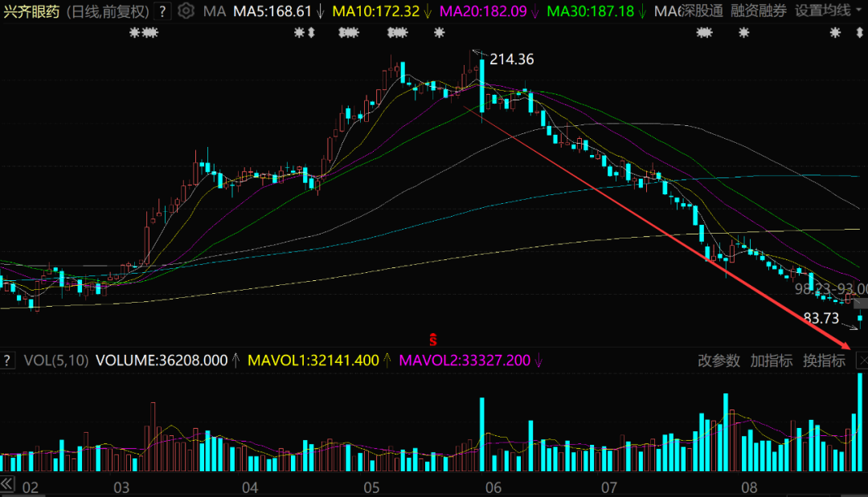Click 换指标 to switch indicator
Image resolution: width=868 pixels, height=497 pixels.
[825, 361]
